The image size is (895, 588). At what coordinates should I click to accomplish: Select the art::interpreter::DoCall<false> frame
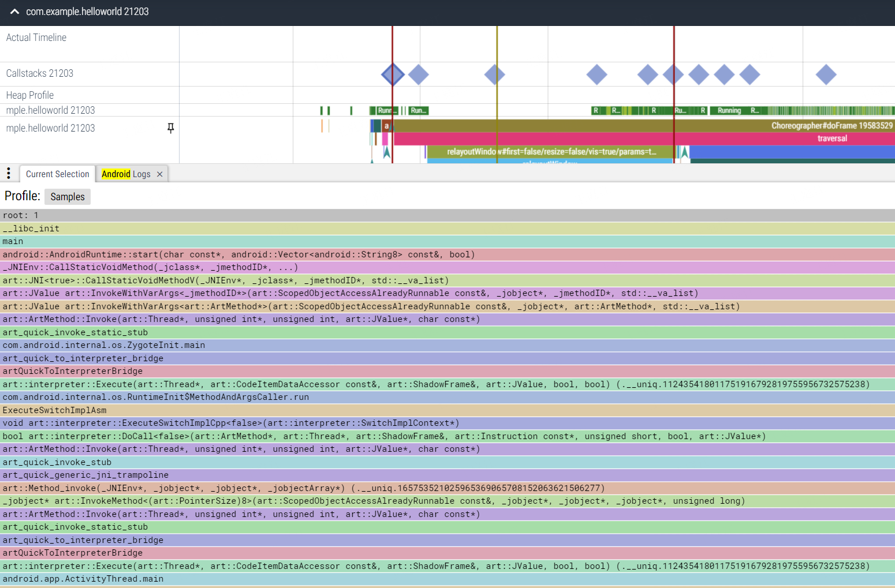tap(447, 436)
